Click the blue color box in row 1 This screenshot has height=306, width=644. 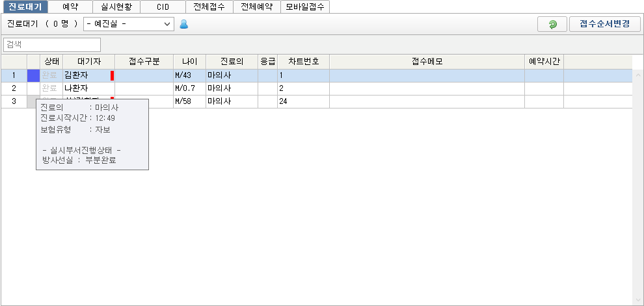click(33, 75)
